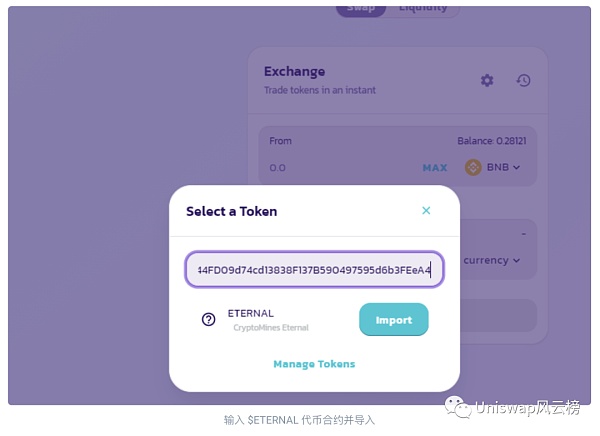This screenshot has width=600, height=436.
Task: Switch to the Swap tab
Action: (360, 8)
